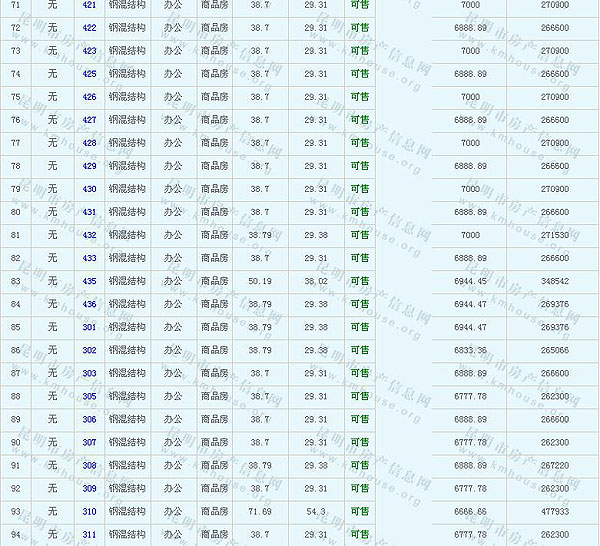Click total price 348542 cell
Image resolution: width=600 pixels, height=546 pixels.
coord(554,281)
